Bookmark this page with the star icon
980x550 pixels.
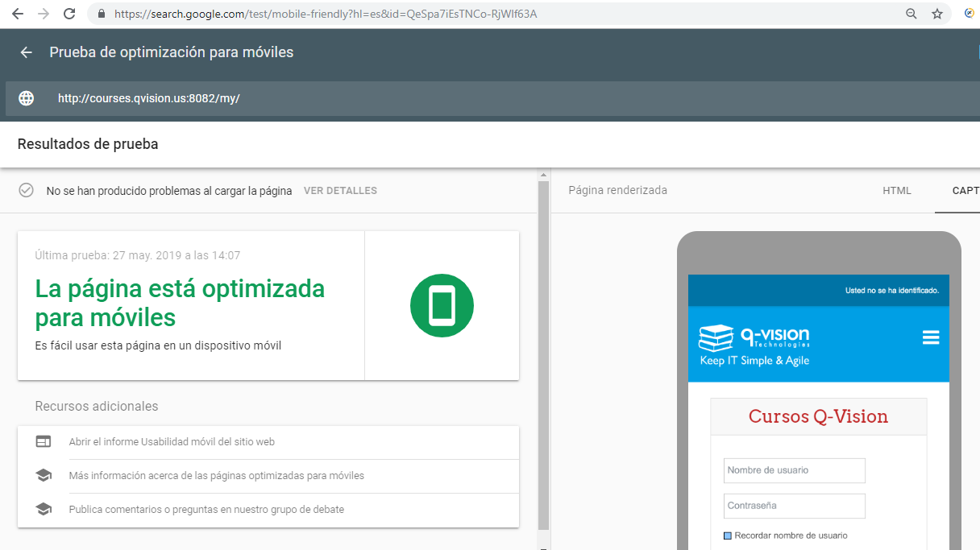click(936, 14)
